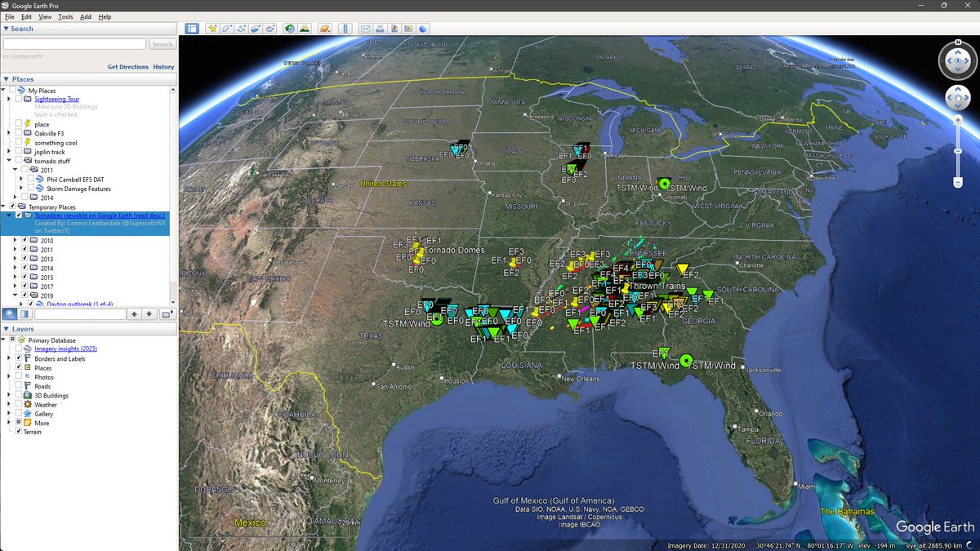
Task: Expand the Oakville F3 folder
Action: [9, 134]
